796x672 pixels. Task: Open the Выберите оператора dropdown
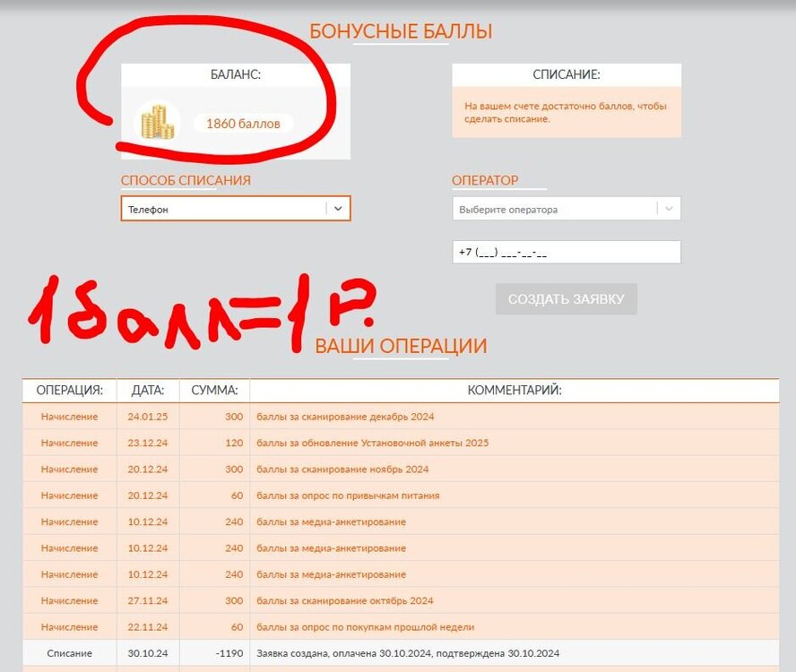tap(567, 209)
